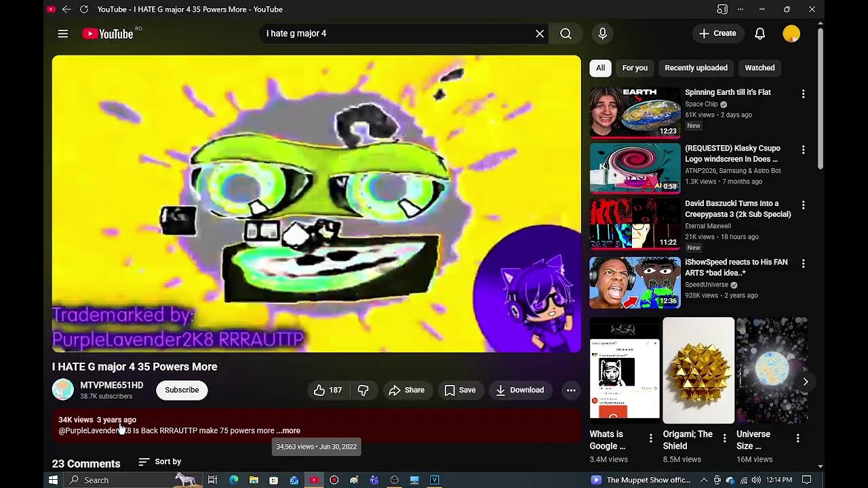Open the Origami; The Shield short
The width and height of the screenshot is (868, 488).
pyautogui.click(x=698, y=370)
